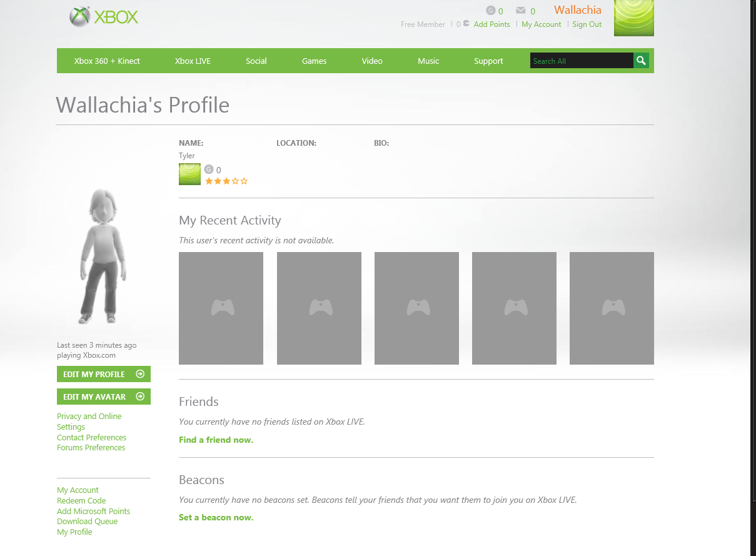Click Set a beacon now link
The height and width of the screenshot is (556, 756).
tap(216, 517)
